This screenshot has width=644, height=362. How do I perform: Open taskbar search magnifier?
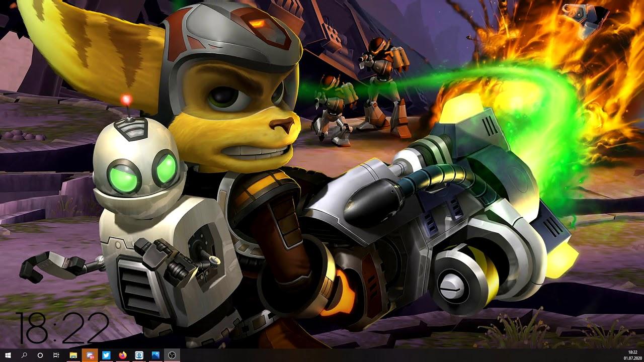pos(24,355)
